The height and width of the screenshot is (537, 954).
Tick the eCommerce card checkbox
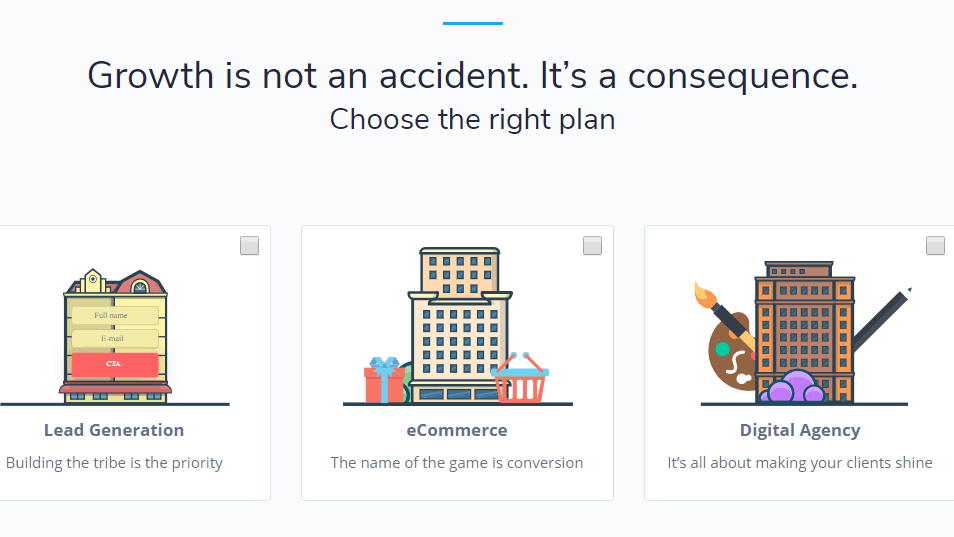pyautogui.click(x=593, y=246)
